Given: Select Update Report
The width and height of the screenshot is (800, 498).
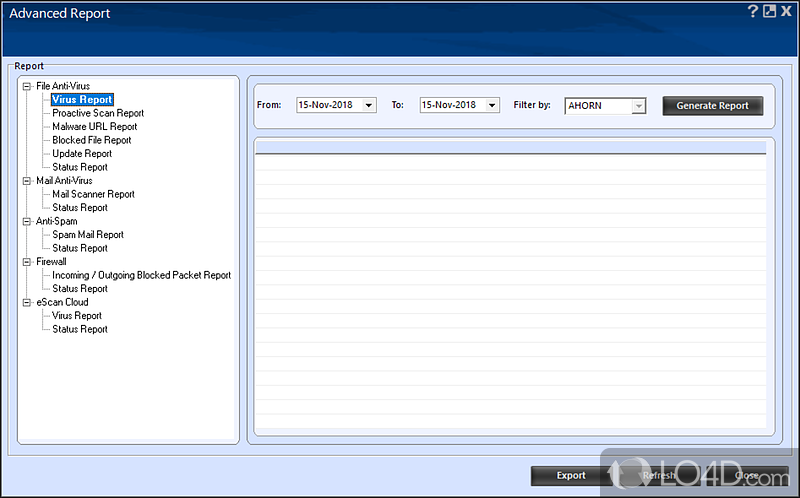Looking at the screenshot, I should (82, 154).
